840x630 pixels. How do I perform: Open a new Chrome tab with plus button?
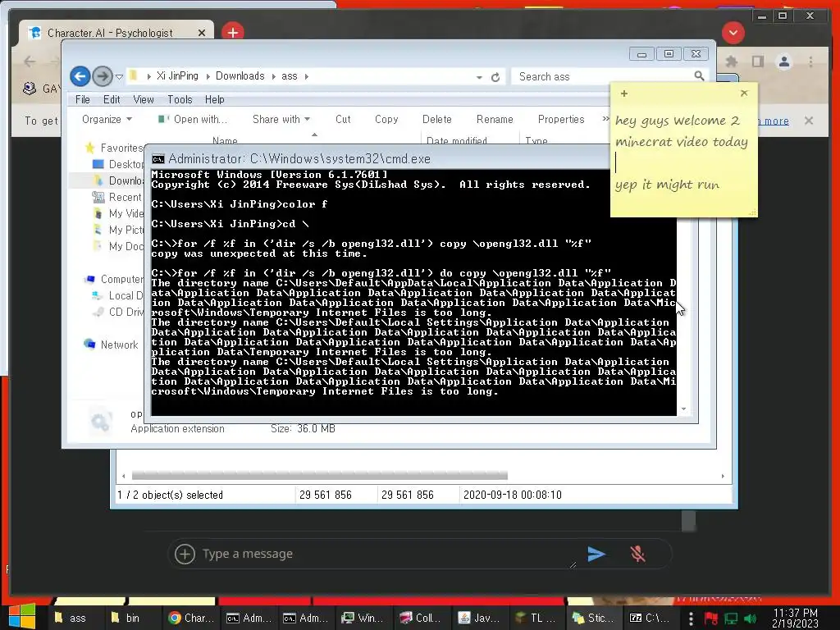coord(232,33)
